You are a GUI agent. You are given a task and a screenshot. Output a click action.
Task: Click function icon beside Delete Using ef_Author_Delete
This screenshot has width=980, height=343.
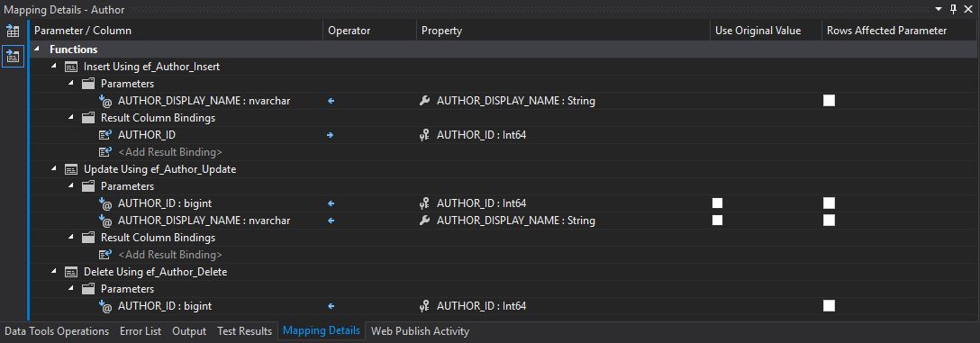click(71, 272)
